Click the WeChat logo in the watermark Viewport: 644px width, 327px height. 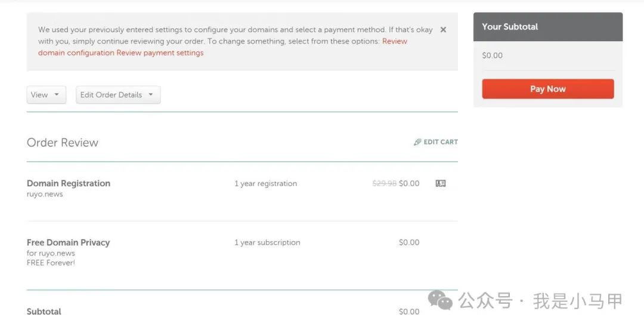(440, 300)
